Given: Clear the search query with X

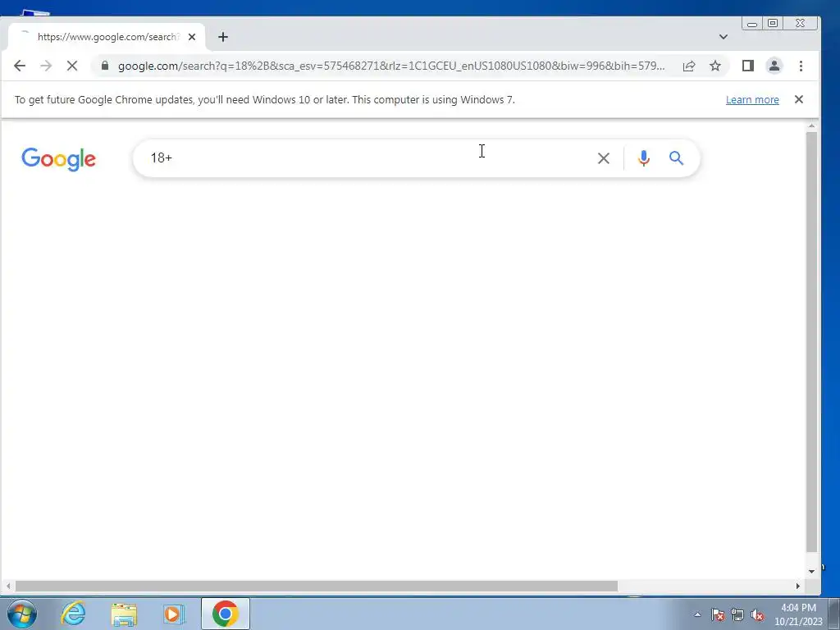Looking at the screenshot, I should point(604,158).
